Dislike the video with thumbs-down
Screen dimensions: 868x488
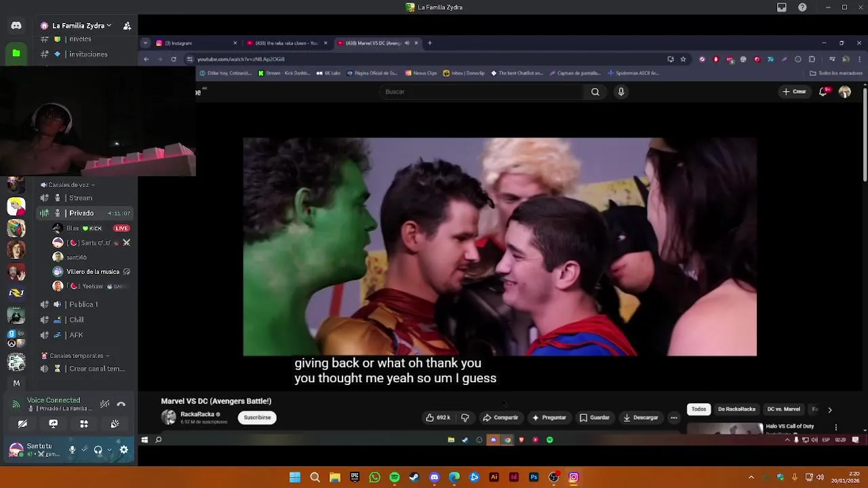pos(465,418)
